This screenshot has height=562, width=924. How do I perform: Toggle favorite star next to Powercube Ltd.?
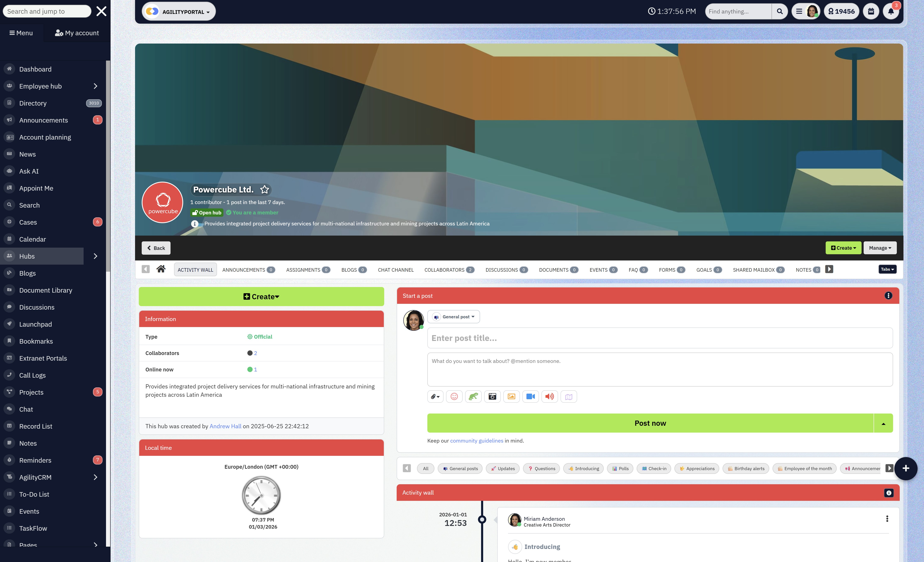tap(264, 190)
